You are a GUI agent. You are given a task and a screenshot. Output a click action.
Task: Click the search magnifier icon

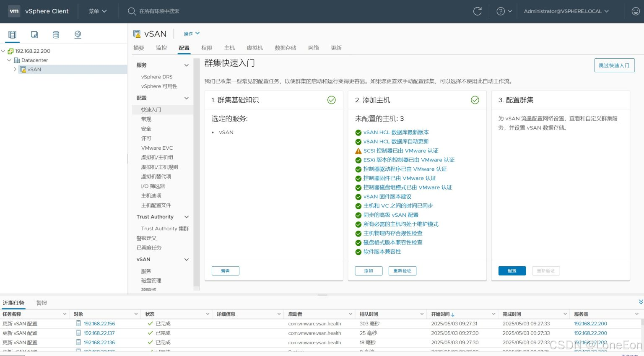pos(132,11)
